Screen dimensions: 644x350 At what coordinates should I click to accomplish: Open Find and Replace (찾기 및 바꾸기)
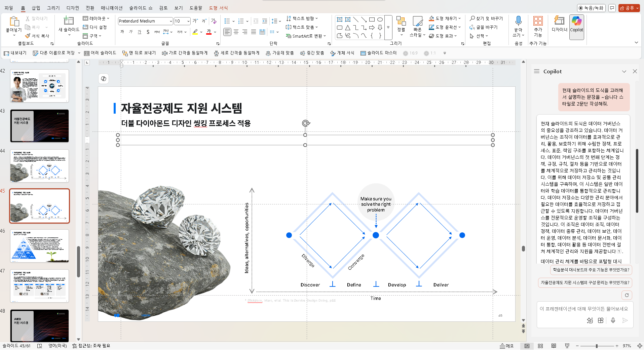[x=486, y=18]
